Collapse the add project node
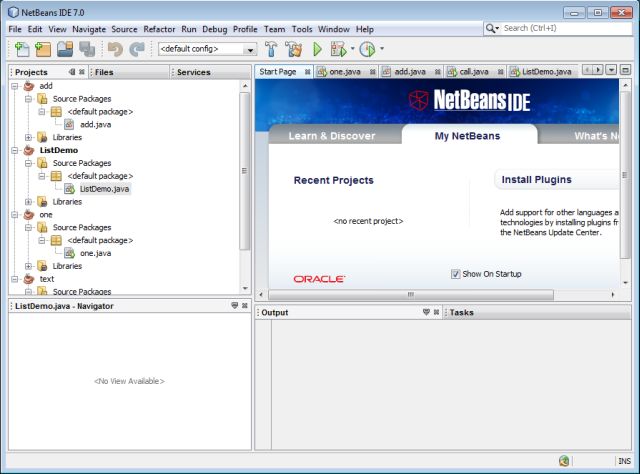 click(15, 86)
